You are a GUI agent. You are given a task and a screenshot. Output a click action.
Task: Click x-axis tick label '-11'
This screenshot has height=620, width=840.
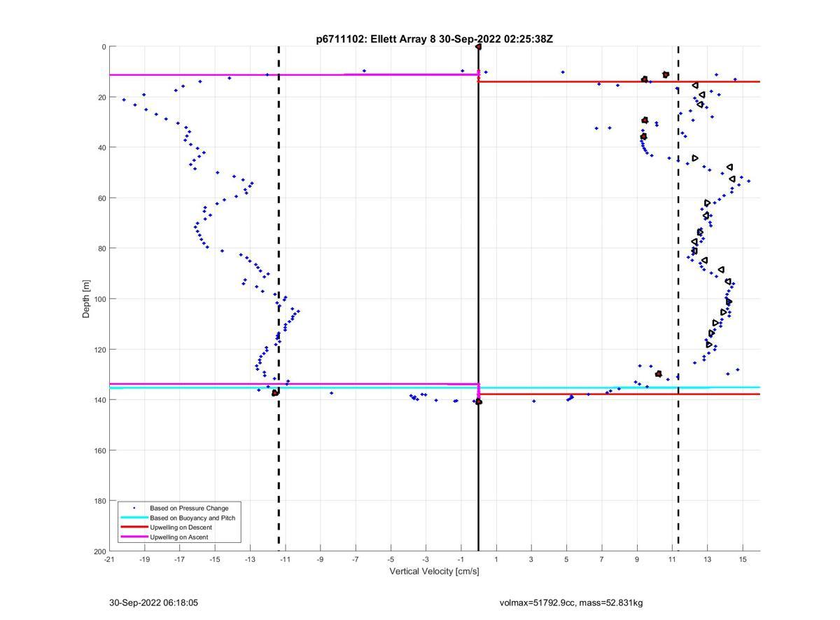286,560
